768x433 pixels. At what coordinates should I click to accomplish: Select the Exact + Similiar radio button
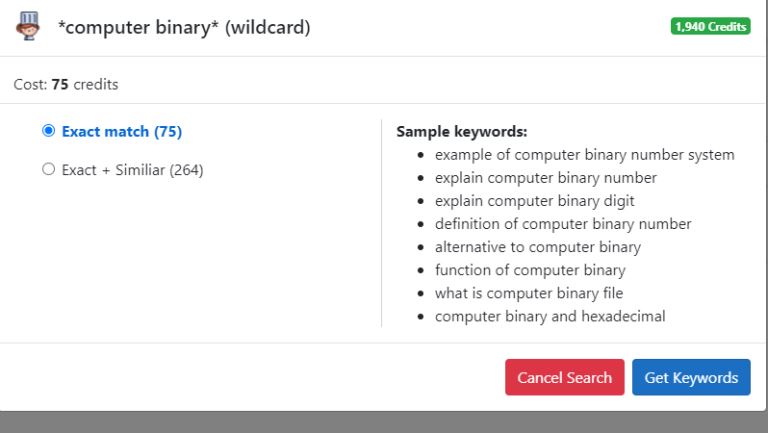tap(48, 169)
